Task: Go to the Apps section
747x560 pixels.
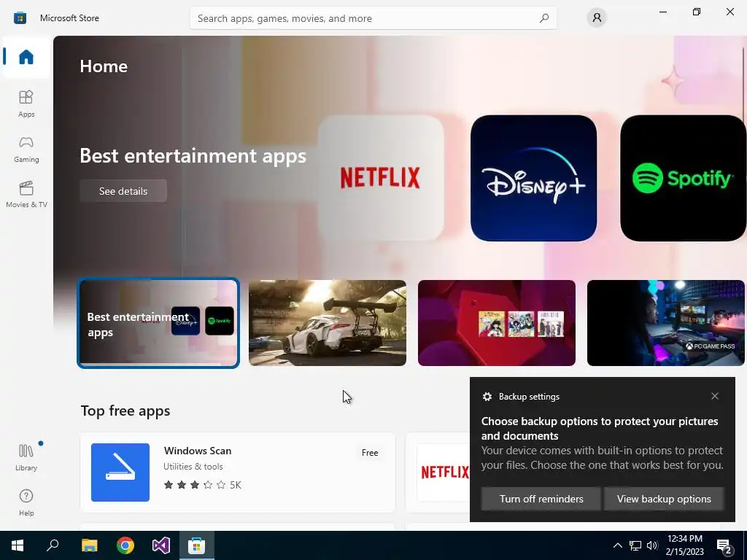Action: (26, 104)
